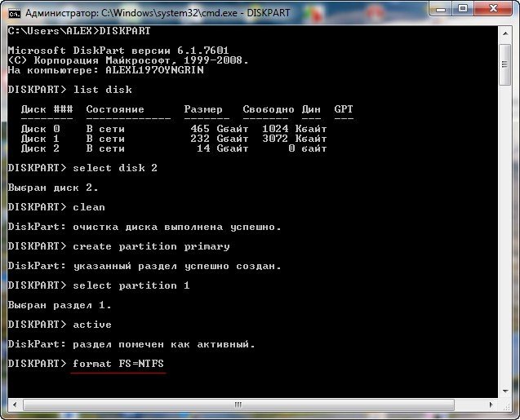This screenshot has width=520, height=420.
Task: Click the horizontal scrollbar thumb
Action: (237, 405)
